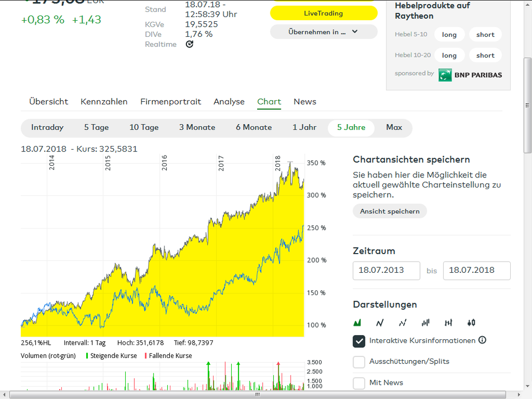Select the bar chart display style
The image size is (532, 399).
(425, 322)
